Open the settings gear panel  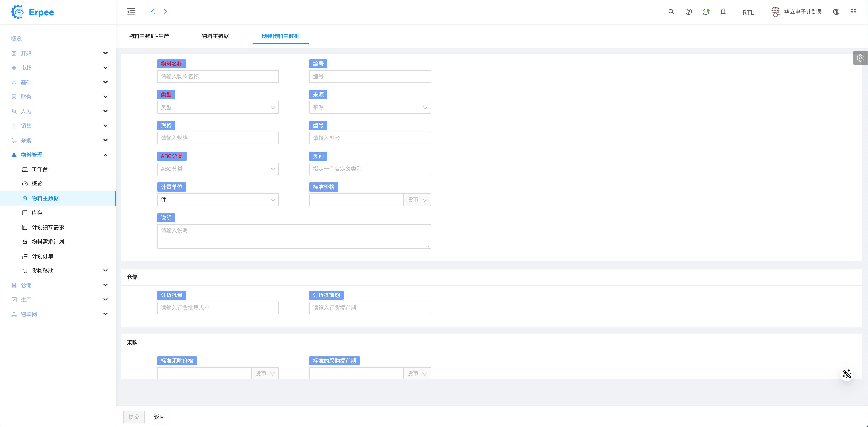tap(860, 58)
